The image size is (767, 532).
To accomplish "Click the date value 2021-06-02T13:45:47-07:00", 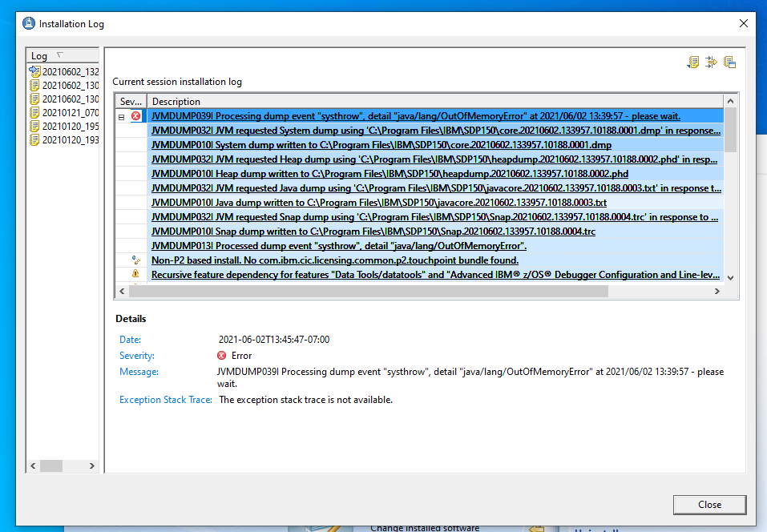I will pos(274,340).
